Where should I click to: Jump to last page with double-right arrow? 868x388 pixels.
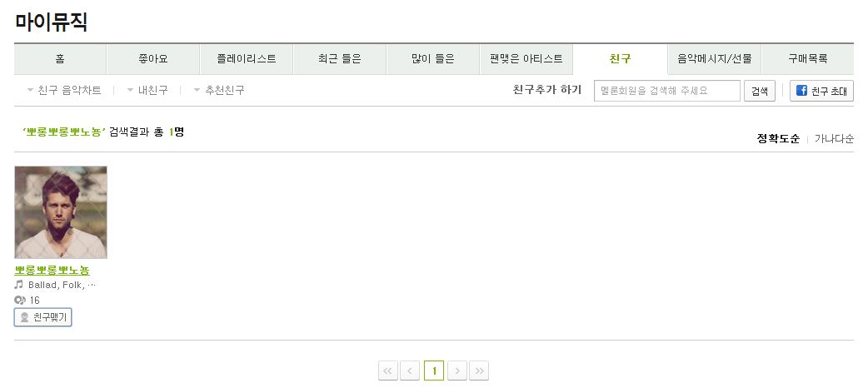479,371
